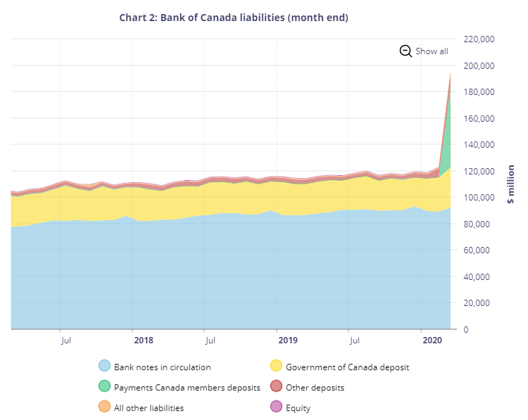This screenshot has width=528, height=420.
Task: Click the 200,000 y-axis value
Action: [x=479, y=65]
